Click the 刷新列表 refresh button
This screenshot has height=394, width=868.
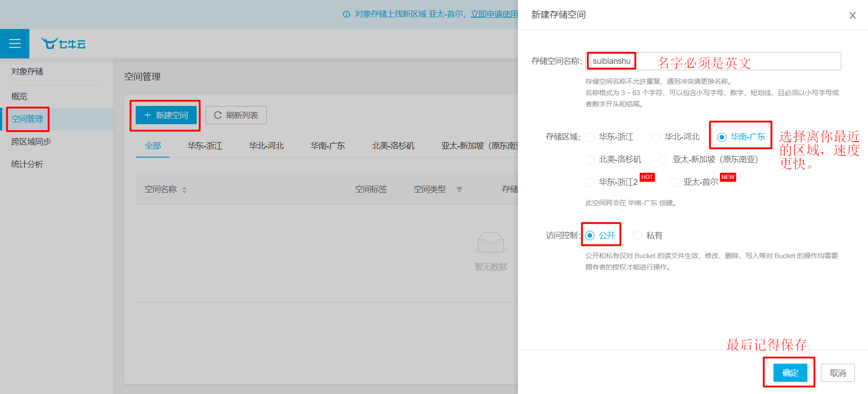click(x=236, y=115)
